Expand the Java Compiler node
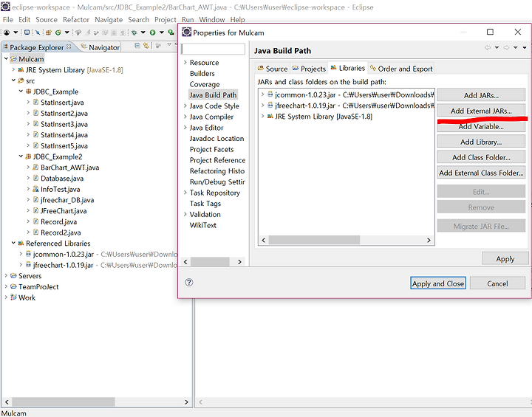Screen dimensions: 532x417 point(185,117)
